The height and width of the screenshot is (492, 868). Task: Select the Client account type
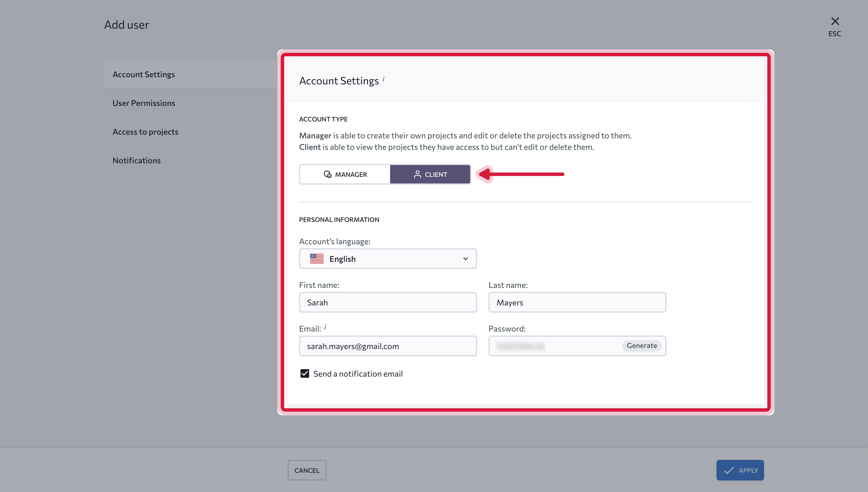click(x=430, y=174)
